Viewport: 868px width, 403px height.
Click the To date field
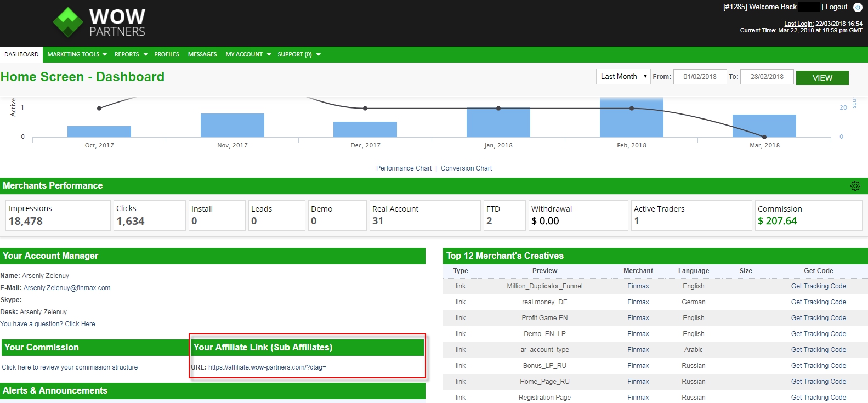pyautogui.click(x=767, y=77)
